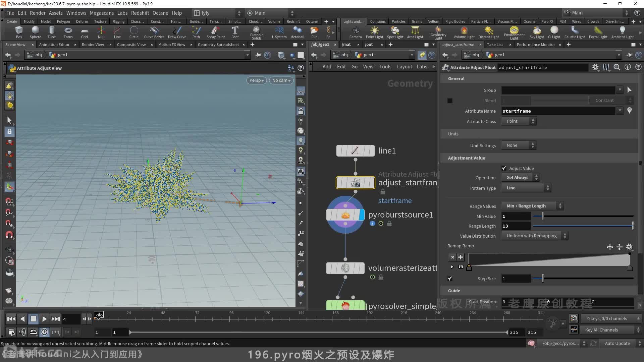Open the No cam camera menu
The image size is (644, 362).
click(x=281, y=80)
